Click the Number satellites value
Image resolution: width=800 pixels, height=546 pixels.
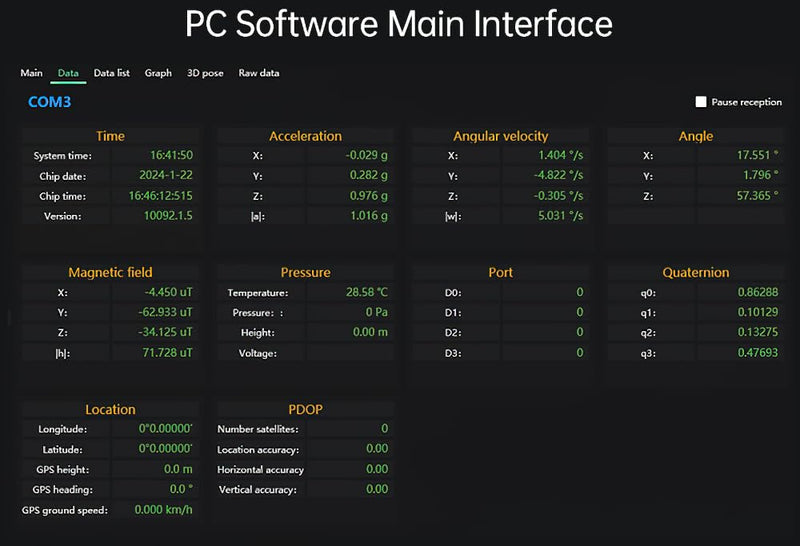(x=385, y=428)
